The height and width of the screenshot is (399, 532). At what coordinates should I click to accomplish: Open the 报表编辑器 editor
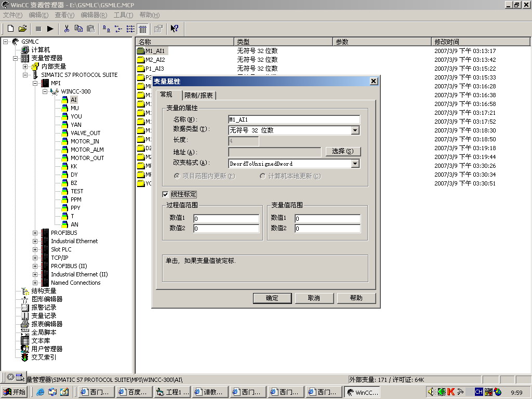tap(47, 324)
